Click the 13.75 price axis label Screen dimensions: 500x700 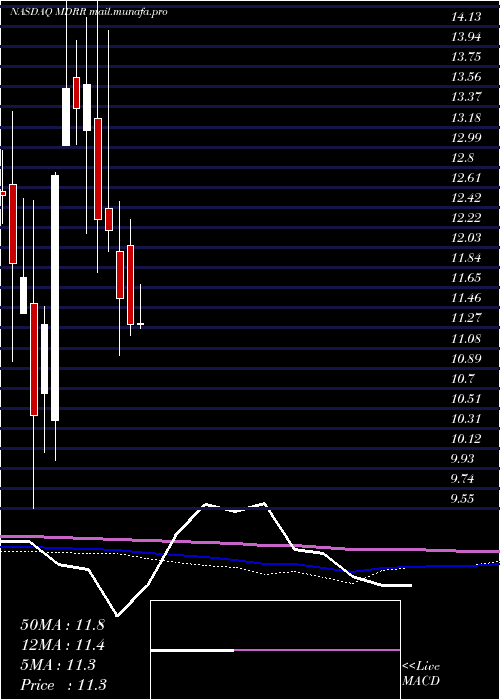(x=467, y=57)
